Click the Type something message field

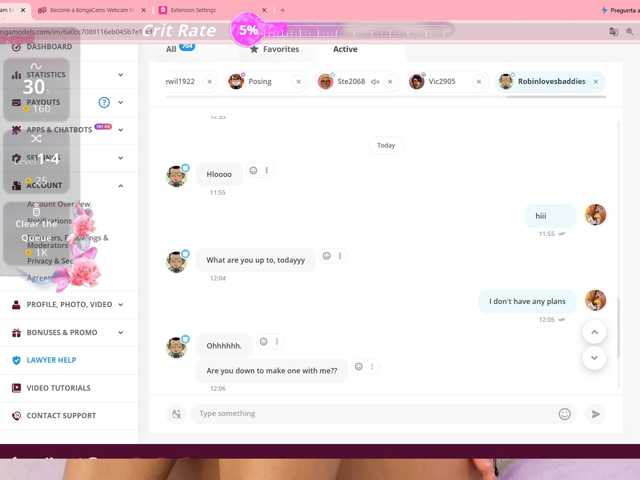pos(373,414)
